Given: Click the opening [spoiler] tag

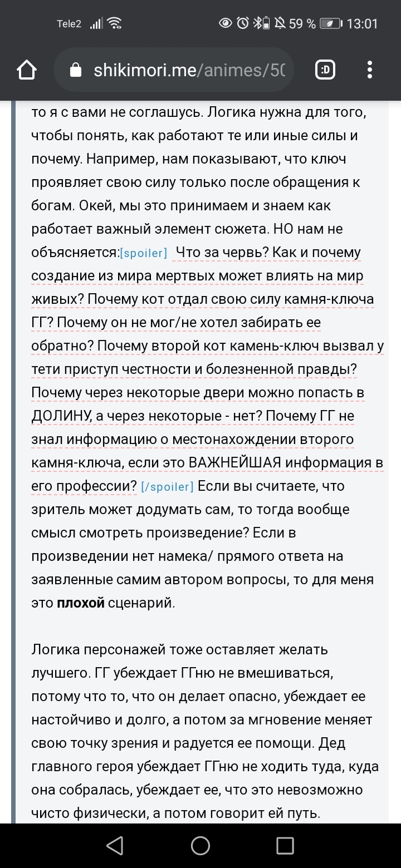Looking at the screenshot, I should coord(144,253).
